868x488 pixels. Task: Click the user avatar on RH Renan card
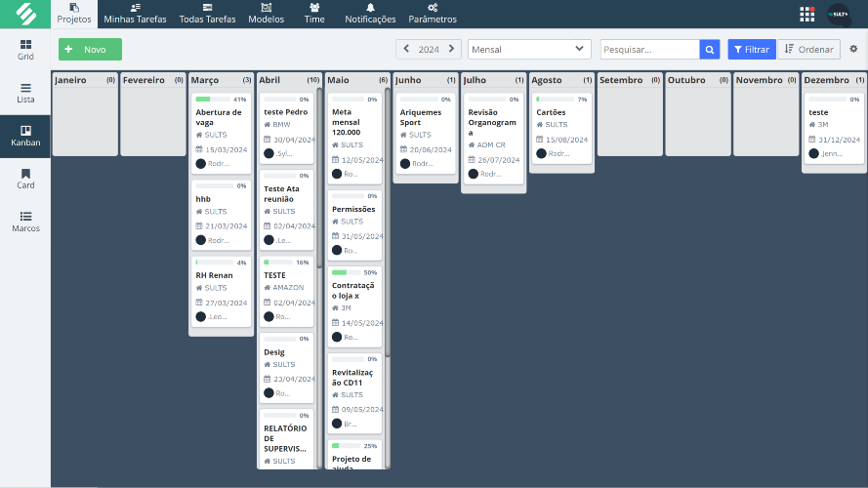(x=201, y=316)
